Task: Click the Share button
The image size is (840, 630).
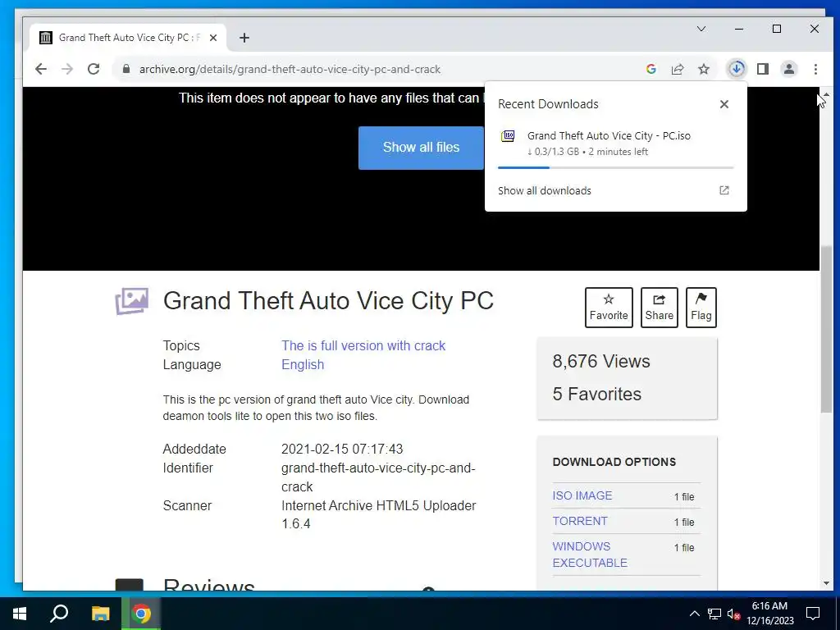Action: point(659,308)
